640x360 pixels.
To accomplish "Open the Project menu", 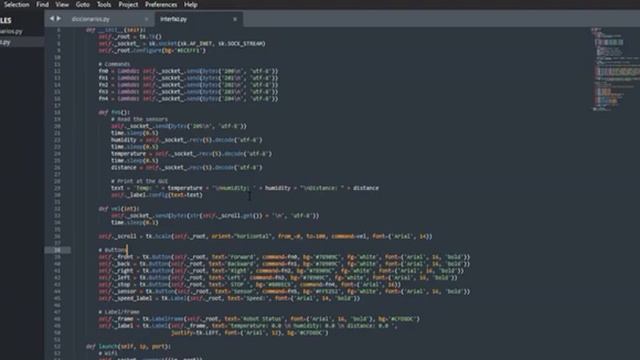I will pyautogui.click(x=128, y=4).
